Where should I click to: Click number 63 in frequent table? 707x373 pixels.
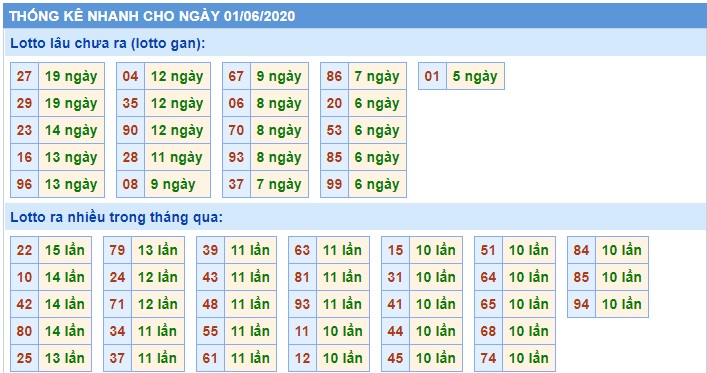[303, 250]
